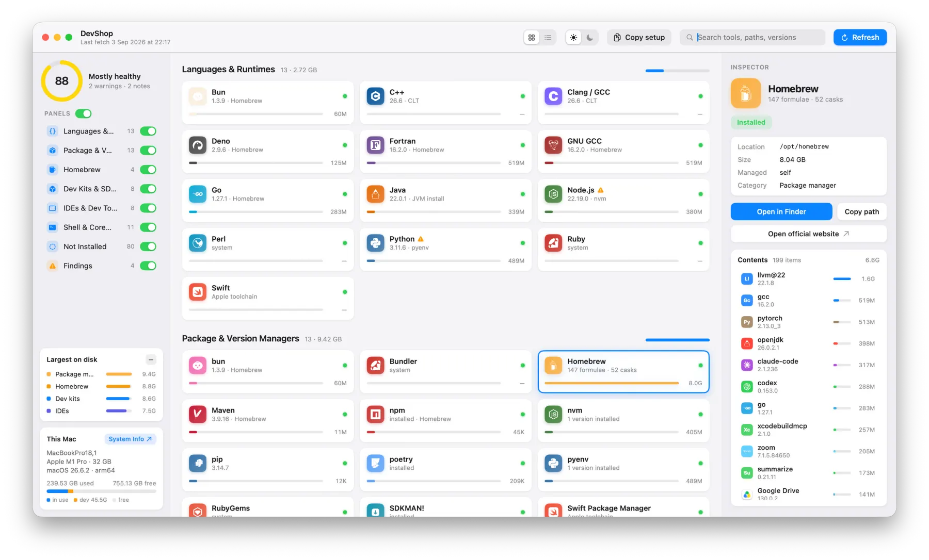Toggle the Shell & Core panel switch
This screenshot has height=560, width=929.
(x=148, y=227)
